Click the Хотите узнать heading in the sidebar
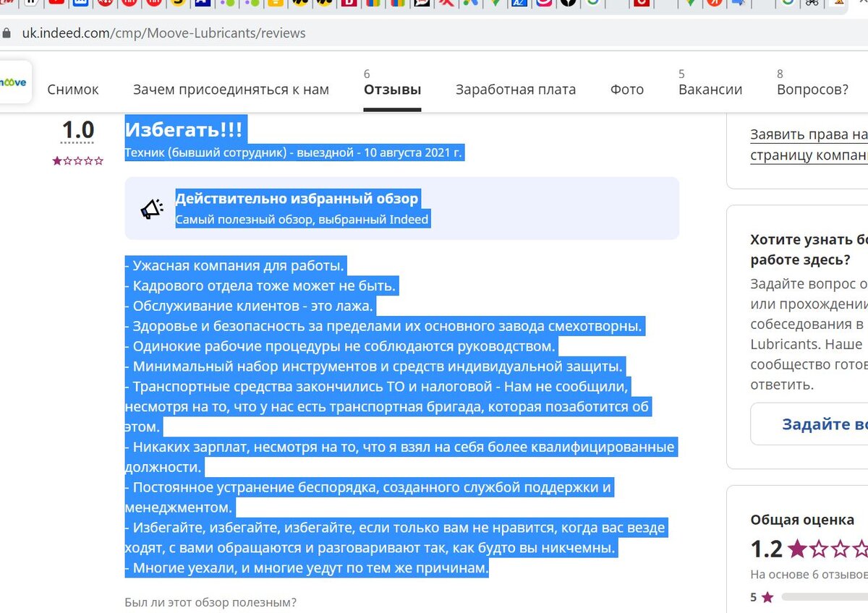Screen dimensions: 868x613 [x=809, y=249]
